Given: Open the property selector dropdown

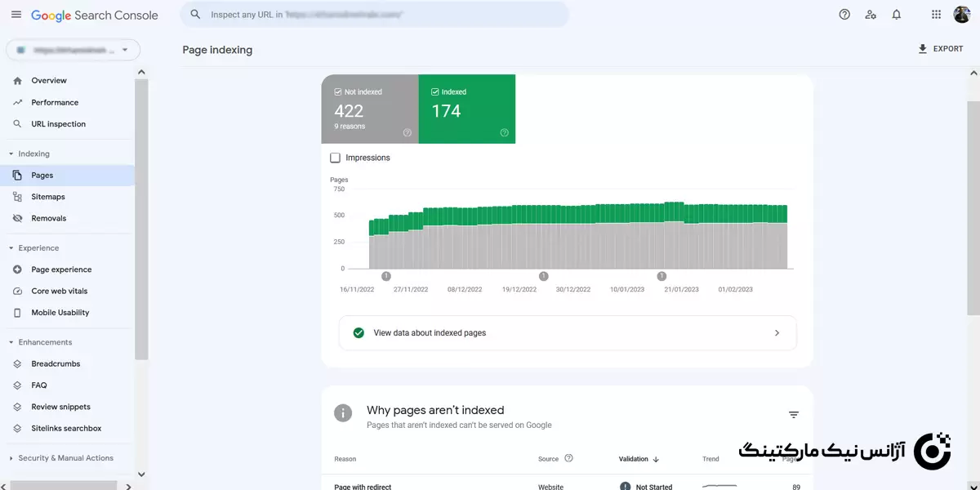Looking at the screenshot, I should 73,50.
